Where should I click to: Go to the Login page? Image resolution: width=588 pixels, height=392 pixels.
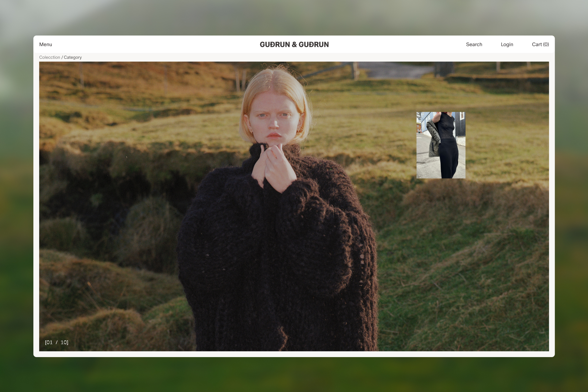[x=507, y=44]
